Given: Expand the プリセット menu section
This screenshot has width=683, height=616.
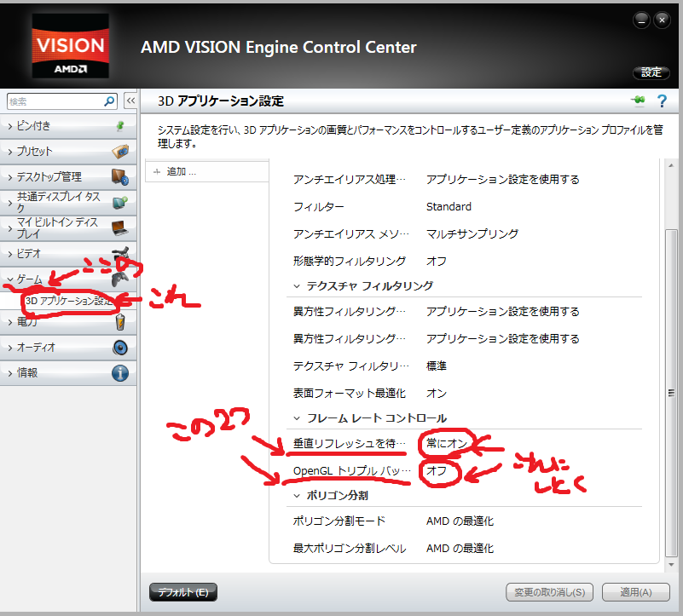Looking at the screenshot, I should coord(68,152).
